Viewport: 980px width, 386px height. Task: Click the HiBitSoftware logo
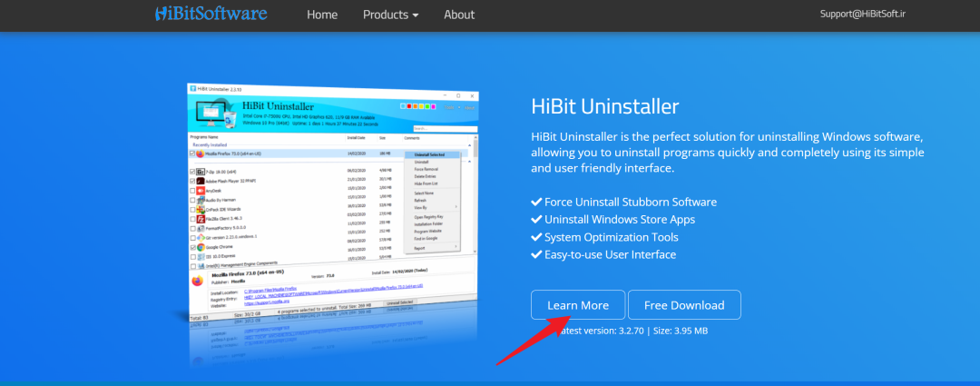pos(211,13)
